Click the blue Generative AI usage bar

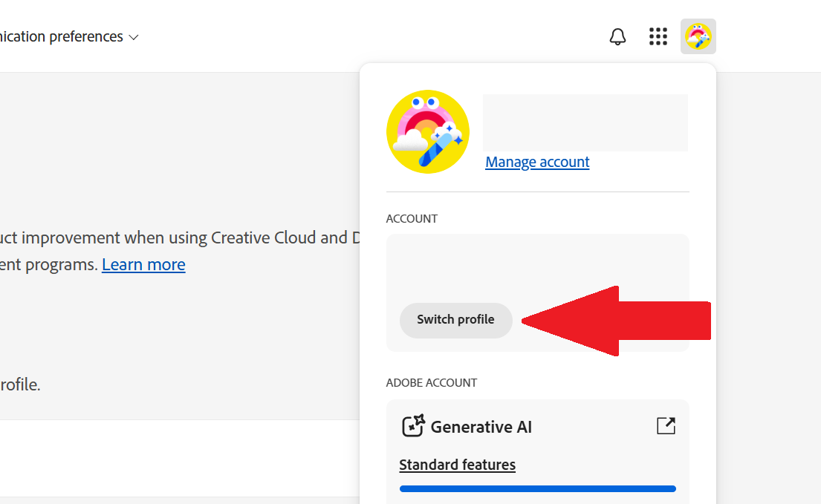coord(537,488)
